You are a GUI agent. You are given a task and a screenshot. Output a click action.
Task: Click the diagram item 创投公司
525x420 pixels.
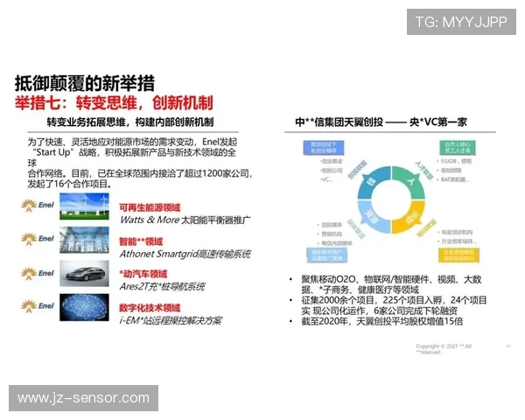(x=332, y=171)
